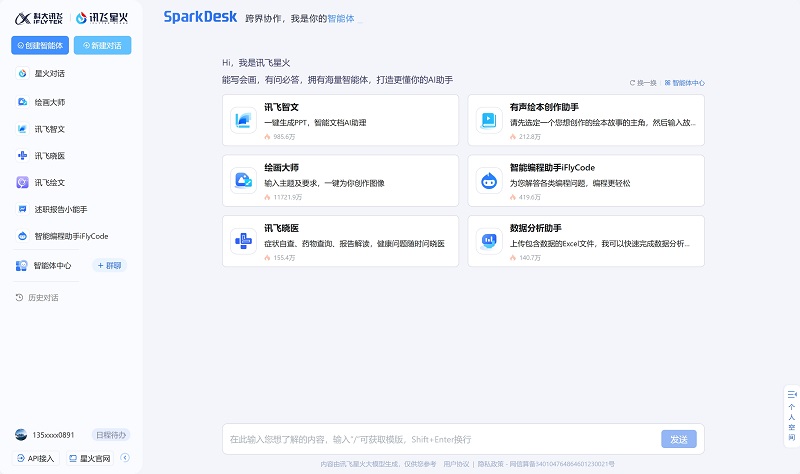The width and height of the screenshot is (800, 474).
Task: Click the 讯飞晓医 card cross icon
Action: [x=243, y=241]
